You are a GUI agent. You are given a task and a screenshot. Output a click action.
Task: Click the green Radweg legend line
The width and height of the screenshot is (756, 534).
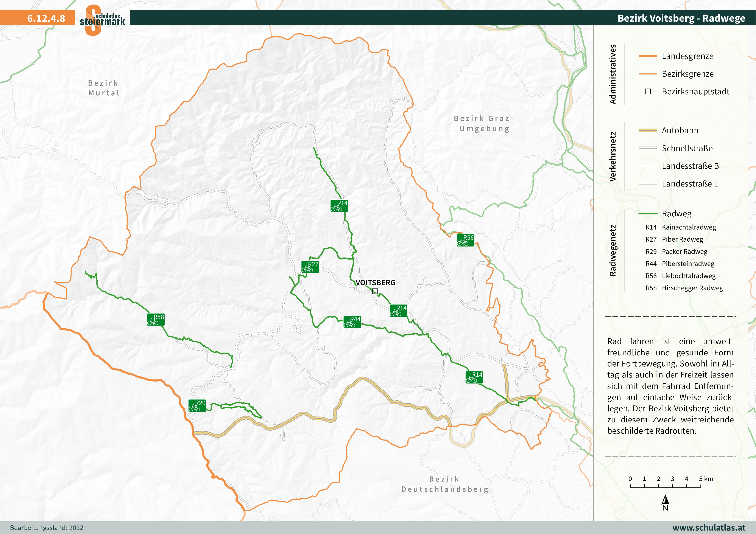648,214
